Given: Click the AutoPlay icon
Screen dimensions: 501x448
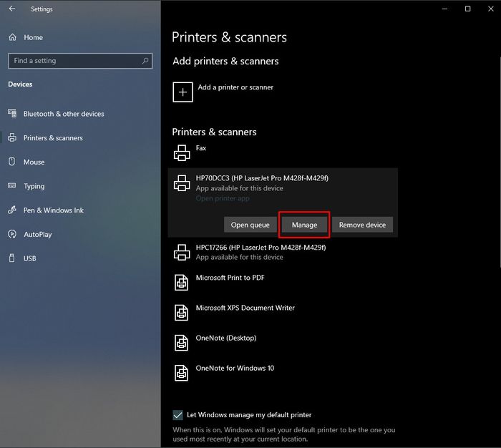Looking at the screenshot, I should (12, 234).
